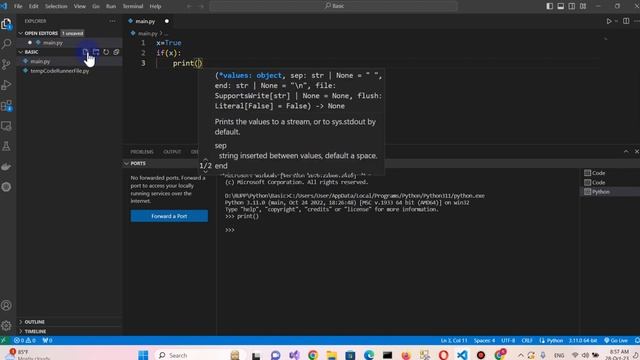Toggle the bottom panel layout
Screen dimensions: 640x360
tap(561, 6)
